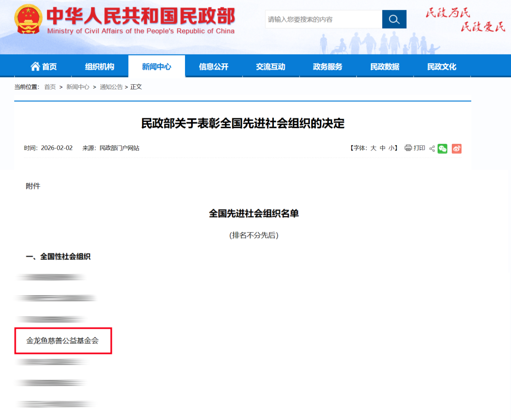Open the 政务服务 navigation menu
511x420 pixels.
tap(328, 66)
